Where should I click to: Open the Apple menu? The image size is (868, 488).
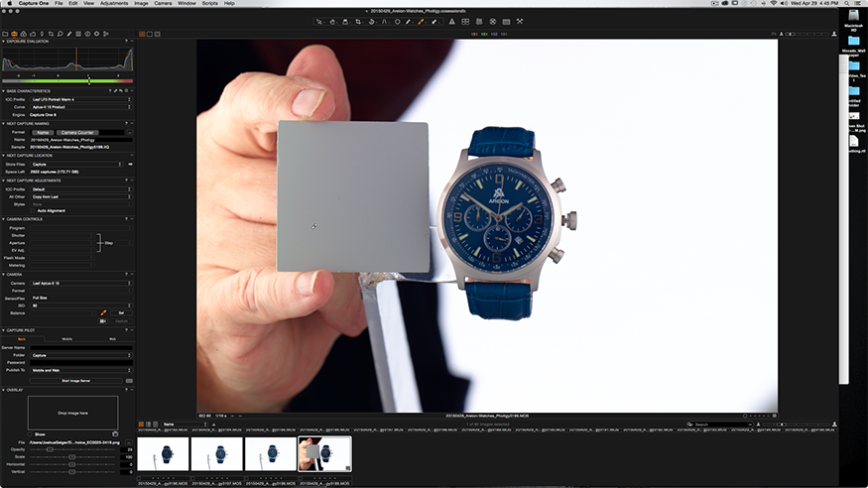point(8,3)
